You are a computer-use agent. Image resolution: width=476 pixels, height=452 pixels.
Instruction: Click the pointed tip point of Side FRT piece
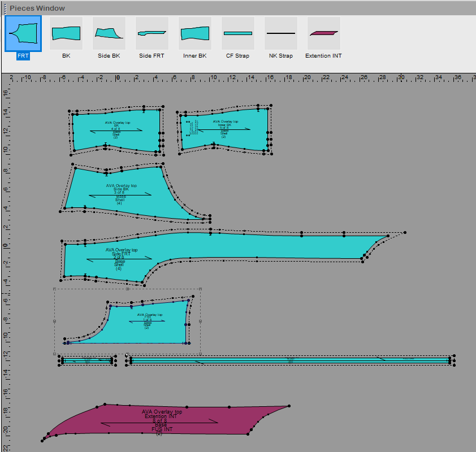(x=388, y=236)
